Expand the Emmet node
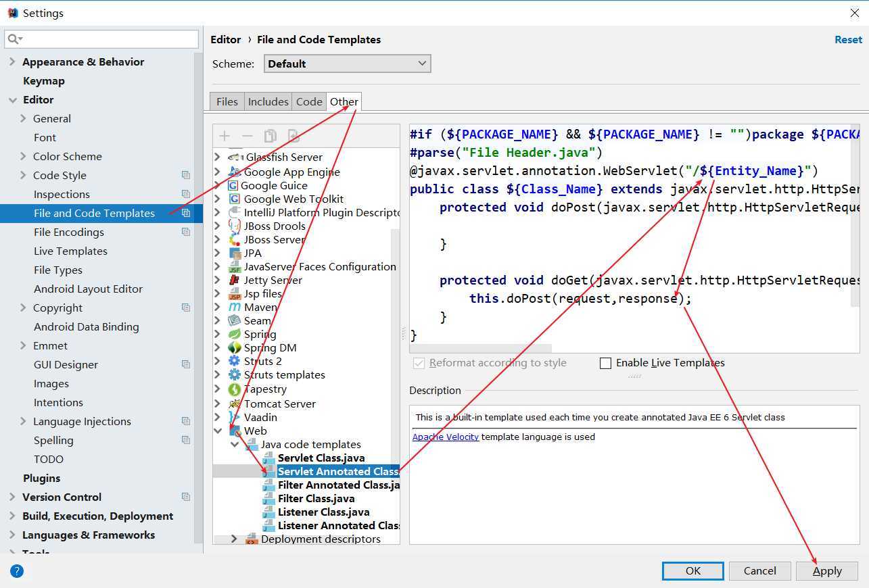869x588 pixels. pos(24,345)
